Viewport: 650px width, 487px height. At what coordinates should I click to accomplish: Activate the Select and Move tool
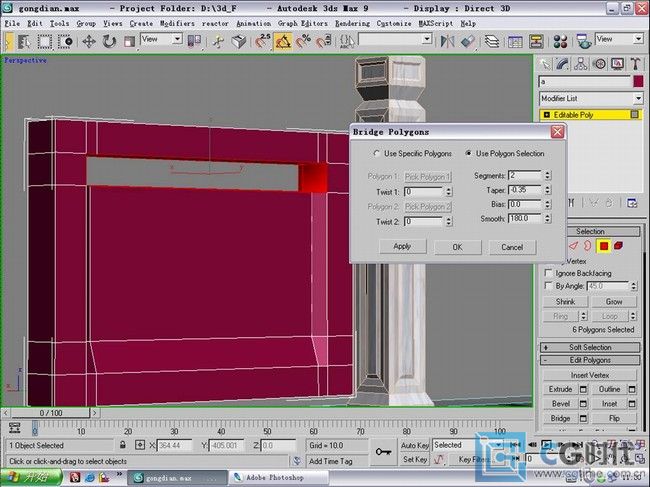coord(89,41)
